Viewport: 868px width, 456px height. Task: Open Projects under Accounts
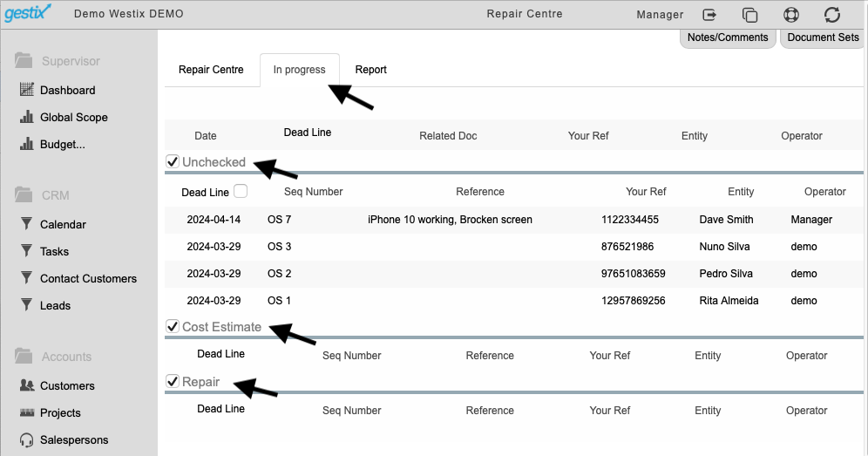click(60, 413)
